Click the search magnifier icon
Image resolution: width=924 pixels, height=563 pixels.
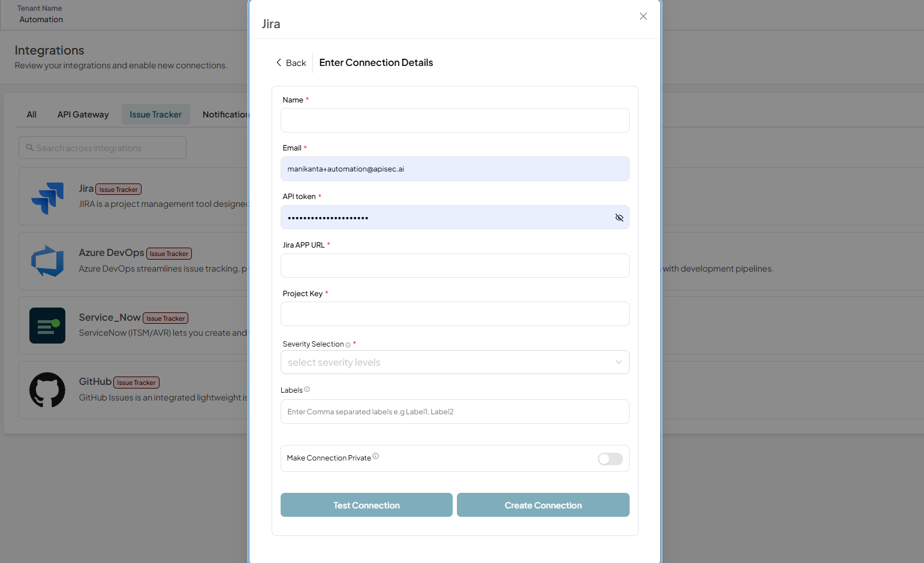29,147
